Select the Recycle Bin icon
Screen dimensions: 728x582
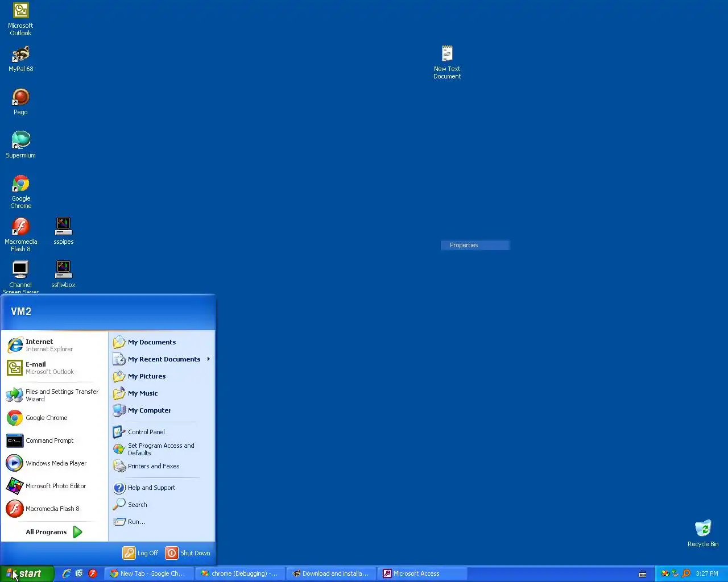(x=703, y=533)
